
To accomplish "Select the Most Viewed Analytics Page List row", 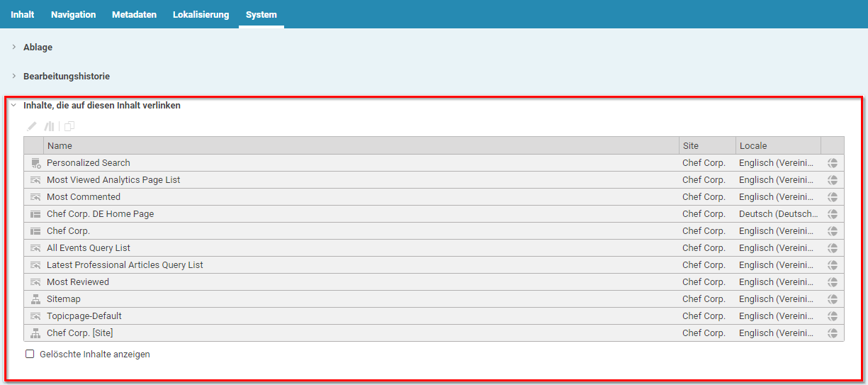I will pyautogui.click(x=113, y=180).
